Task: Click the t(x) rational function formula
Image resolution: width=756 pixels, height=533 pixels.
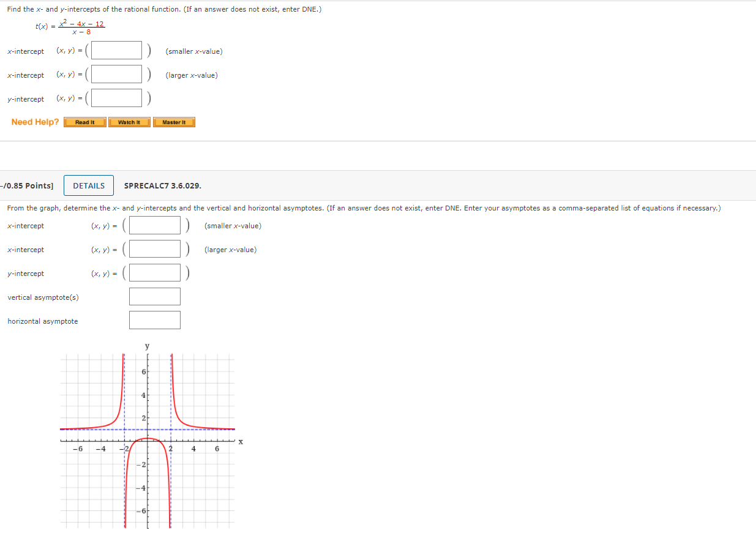Action: point(70,28)
